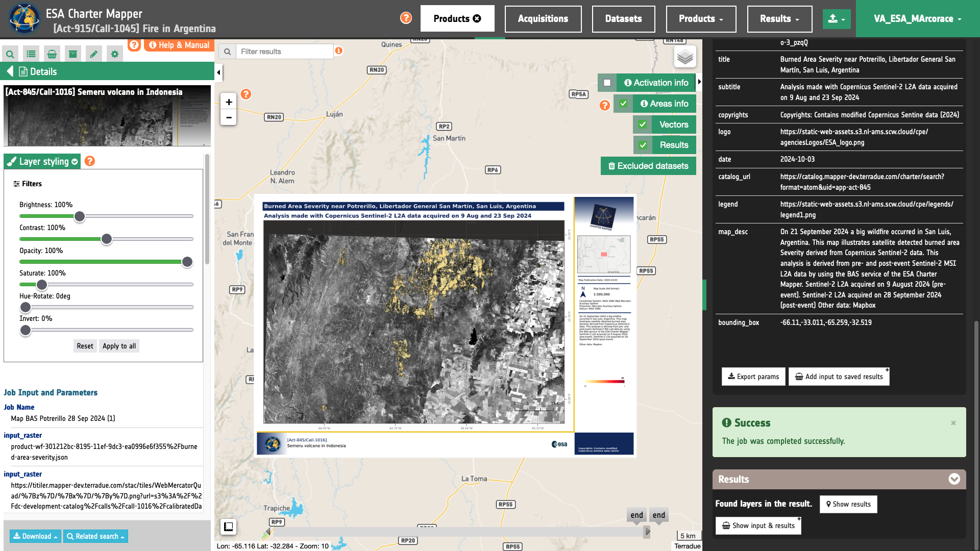Image resolution: width=980 pixels, height=551 pixels.
Task: Adjust the Brightness slider handle
Action: tap(80, 216)
